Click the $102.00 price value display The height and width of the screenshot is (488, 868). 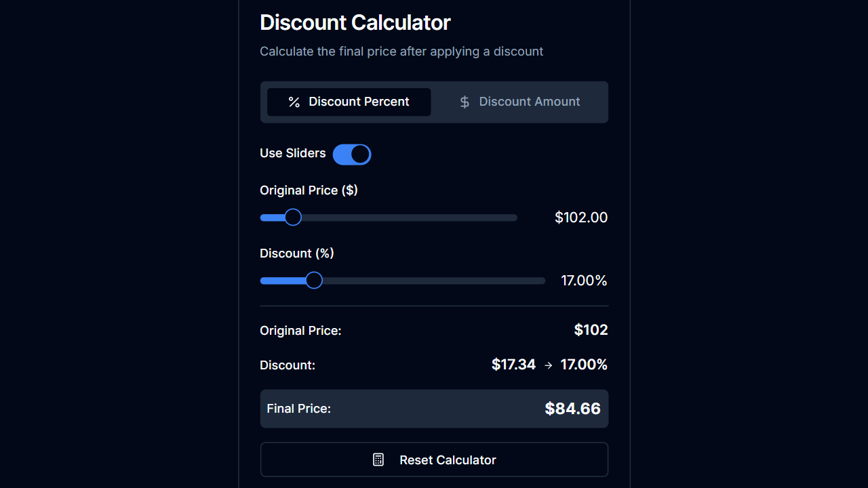pos(581,217)
